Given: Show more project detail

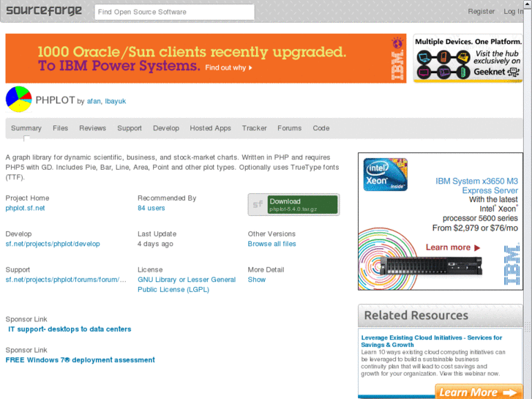Looking at the screenshot, I should 257,280.
